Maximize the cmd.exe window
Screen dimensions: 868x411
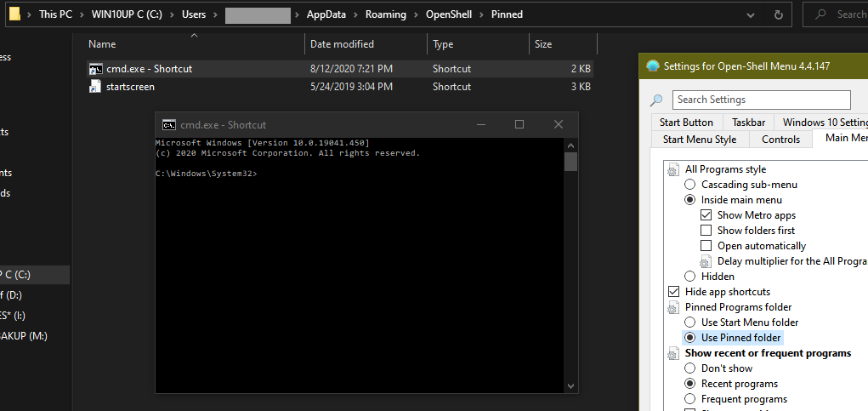point(519,124)
